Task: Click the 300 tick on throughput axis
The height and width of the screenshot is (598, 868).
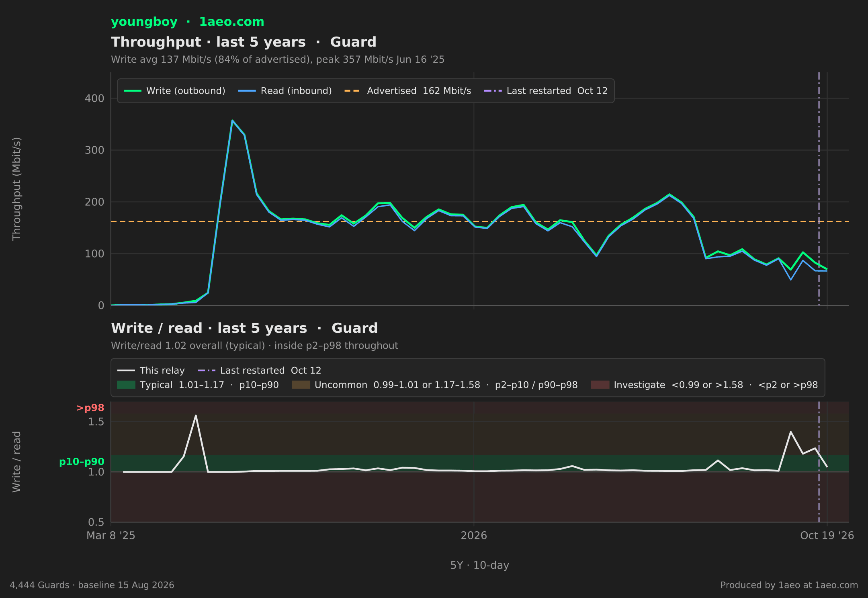Action: click(x=94, y=150)
